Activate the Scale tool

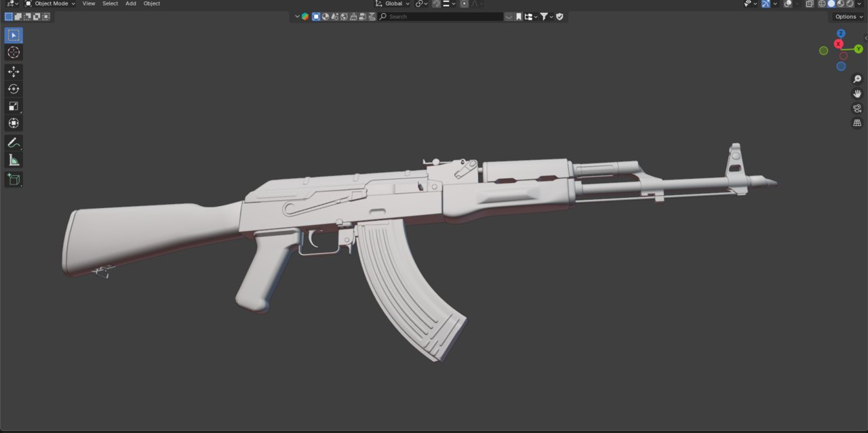(14, 106)
